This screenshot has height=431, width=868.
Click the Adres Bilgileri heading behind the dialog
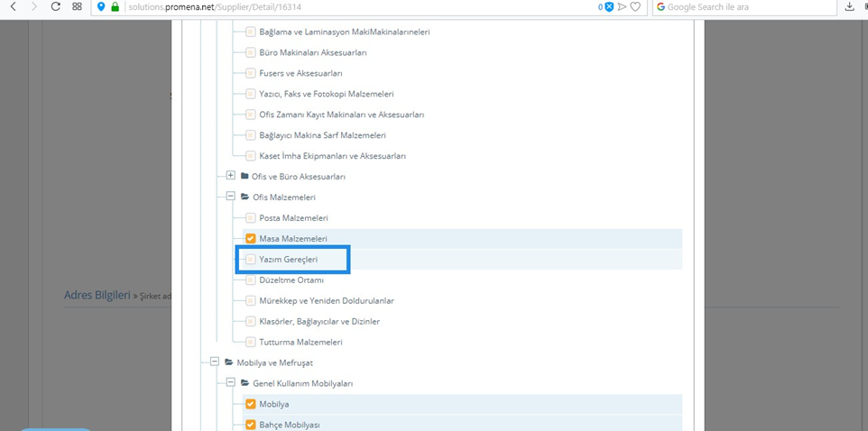point(97,295)
